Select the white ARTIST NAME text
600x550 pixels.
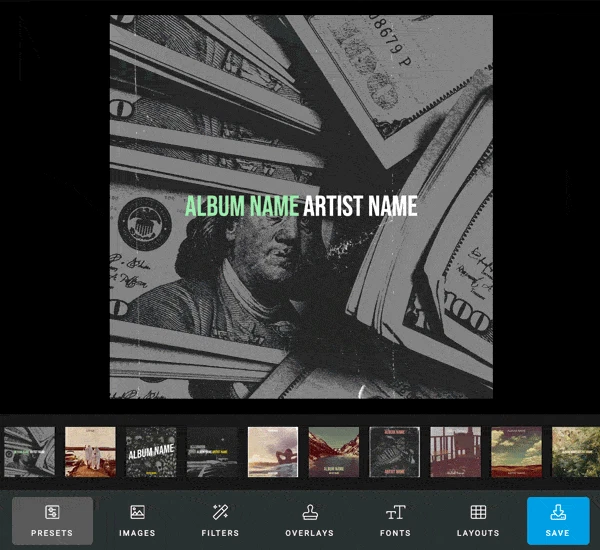point(360,206)
